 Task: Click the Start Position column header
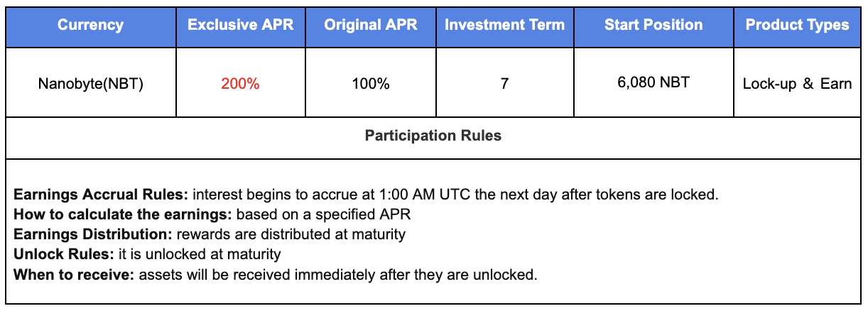point(653,25)
